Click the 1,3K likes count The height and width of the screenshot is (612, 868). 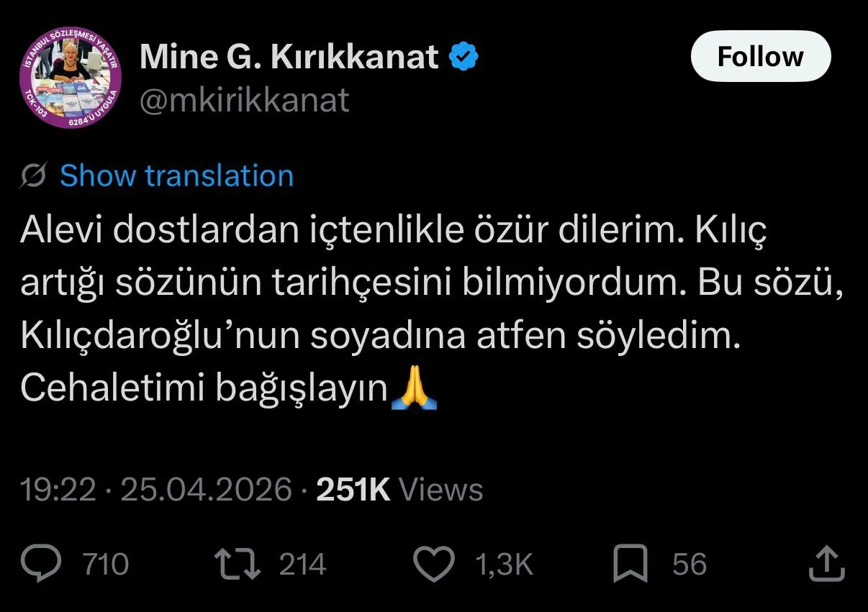pos(505,565)
